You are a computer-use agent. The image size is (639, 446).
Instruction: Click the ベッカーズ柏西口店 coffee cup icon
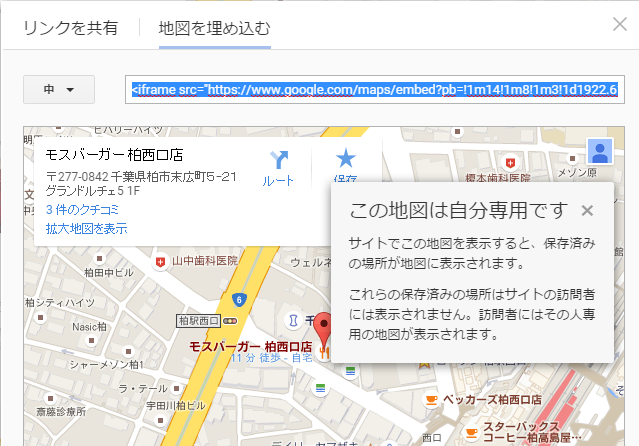point(431,400)
